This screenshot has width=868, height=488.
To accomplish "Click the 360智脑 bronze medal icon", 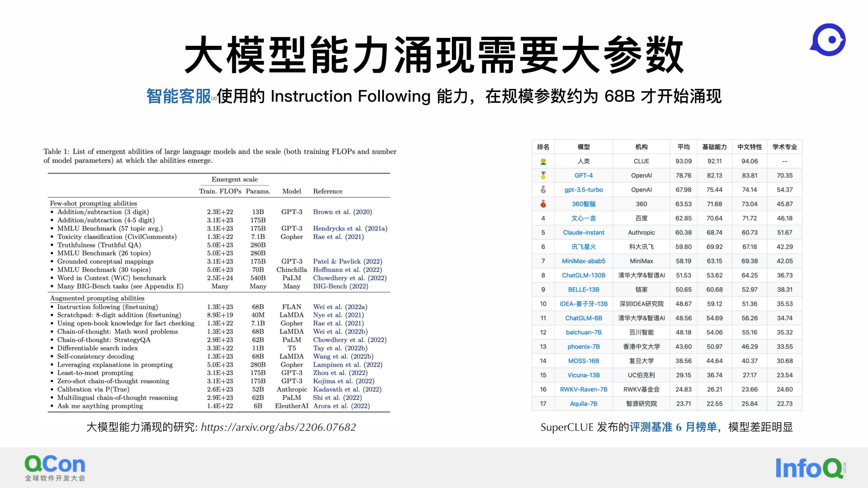I will pyautogui.click(x=543, y=204).
